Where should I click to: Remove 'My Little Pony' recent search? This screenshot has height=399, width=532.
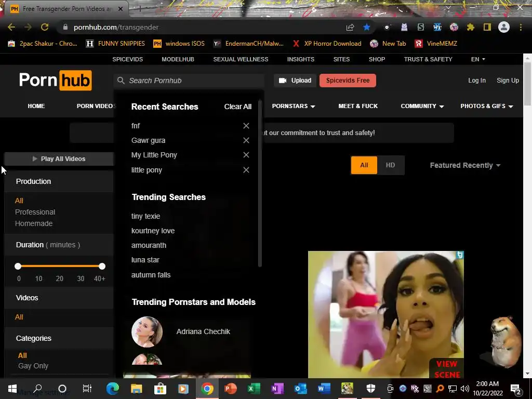click(x=246, y=155)
